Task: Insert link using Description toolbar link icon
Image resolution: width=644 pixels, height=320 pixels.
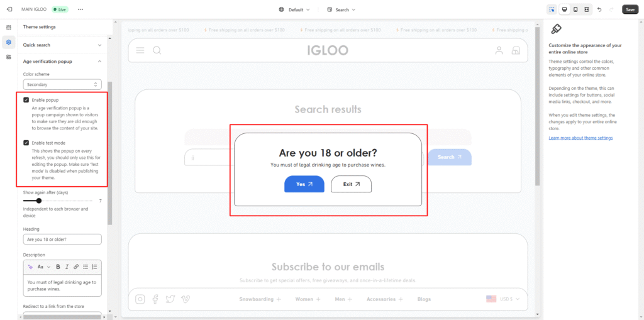Action: coord(76,267)
